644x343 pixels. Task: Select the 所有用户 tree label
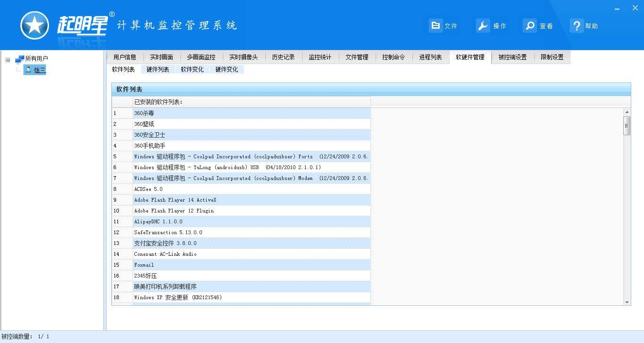coord(36,59)
